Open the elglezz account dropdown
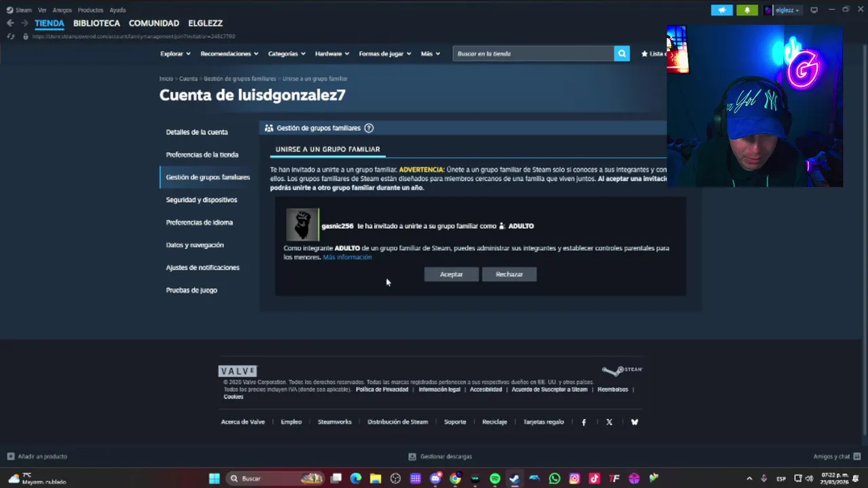868x488 pixels. 788,10
